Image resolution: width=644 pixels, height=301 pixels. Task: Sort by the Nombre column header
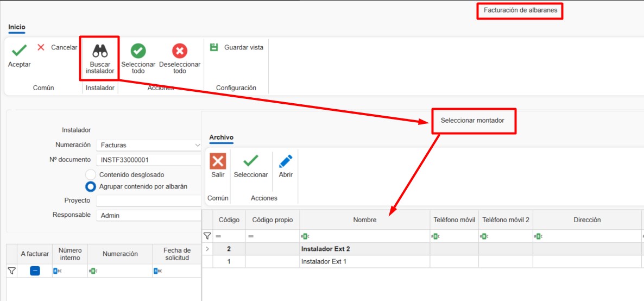pos(364,220)
